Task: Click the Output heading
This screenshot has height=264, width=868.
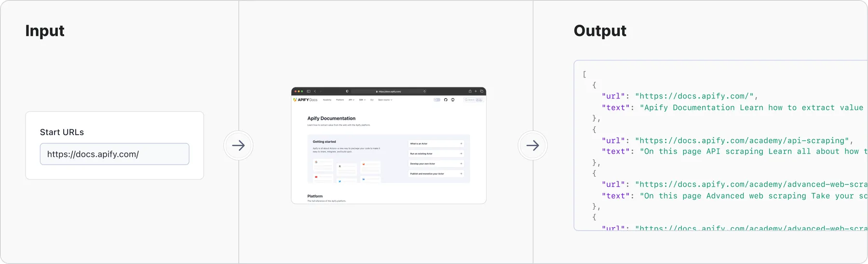Action: point(600,31)
